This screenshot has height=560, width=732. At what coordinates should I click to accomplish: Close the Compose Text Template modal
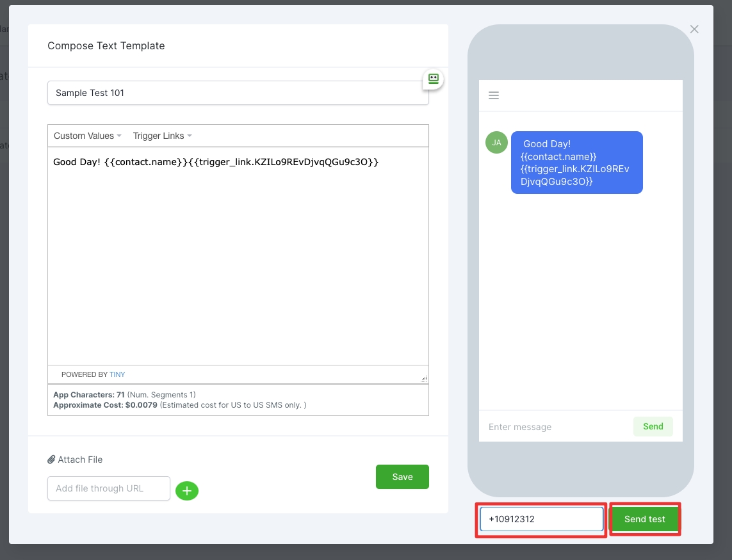pyautogui.click(x=694, y=29)
